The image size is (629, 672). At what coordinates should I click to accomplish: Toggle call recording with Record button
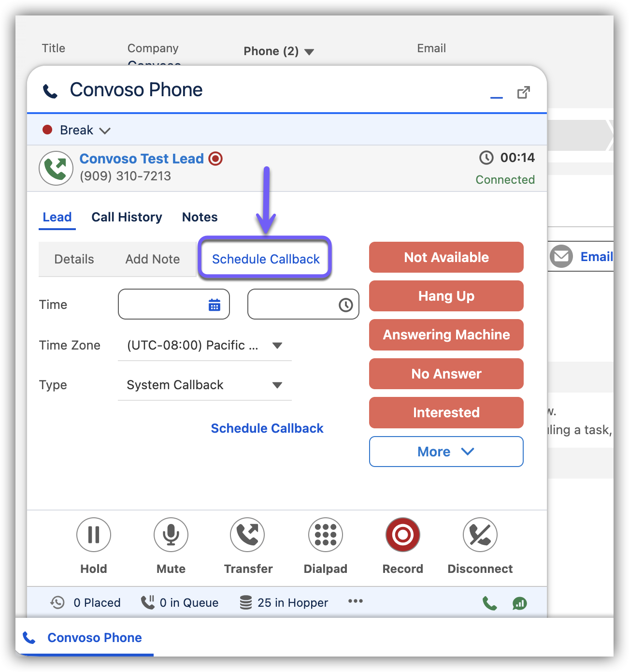click(403, 535)
